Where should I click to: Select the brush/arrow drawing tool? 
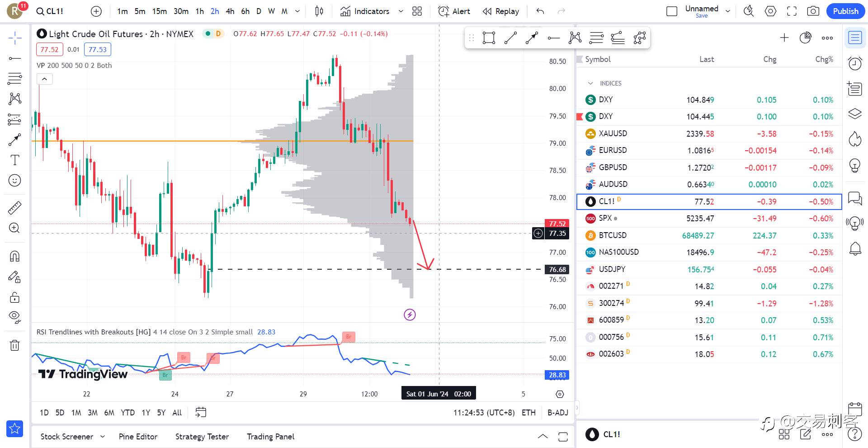(x=15, y=139)
